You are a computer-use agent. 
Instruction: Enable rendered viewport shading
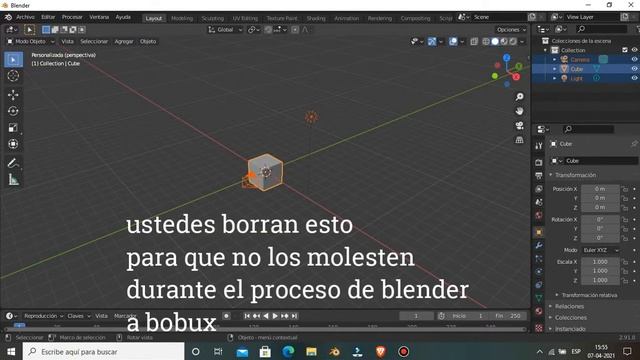click(513, 41)
